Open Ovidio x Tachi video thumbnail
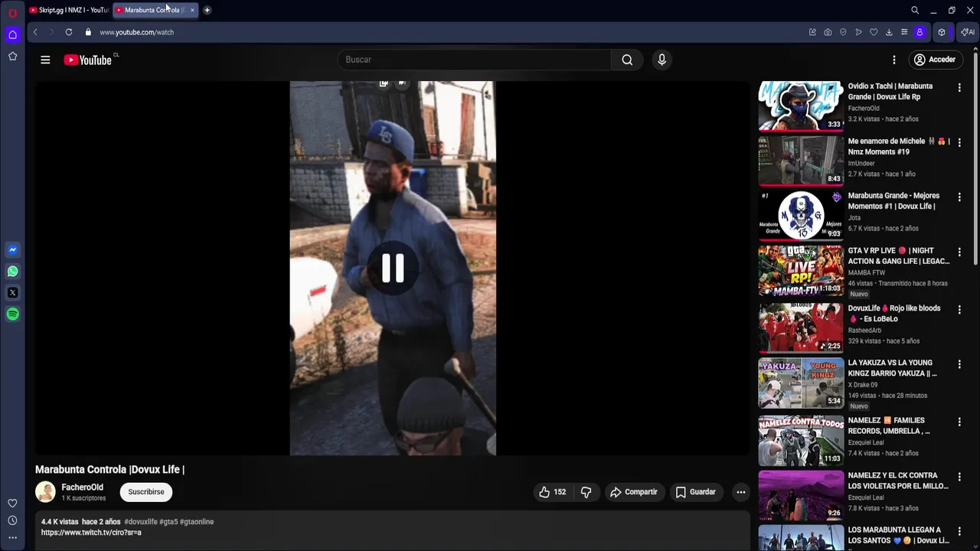The image size is (980, 551). click(x=801, y=106)
